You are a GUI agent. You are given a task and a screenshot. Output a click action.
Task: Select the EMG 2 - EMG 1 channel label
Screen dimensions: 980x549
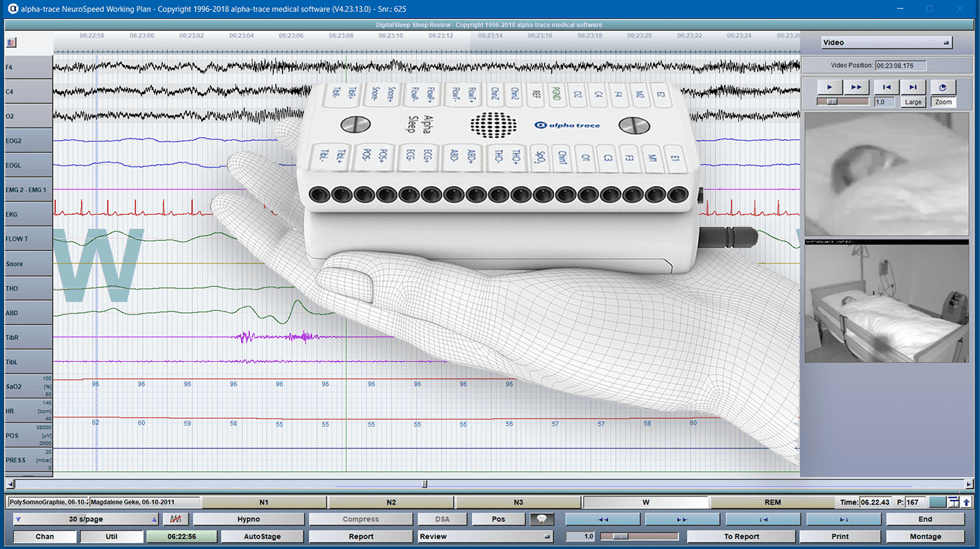tap(28, 189)
